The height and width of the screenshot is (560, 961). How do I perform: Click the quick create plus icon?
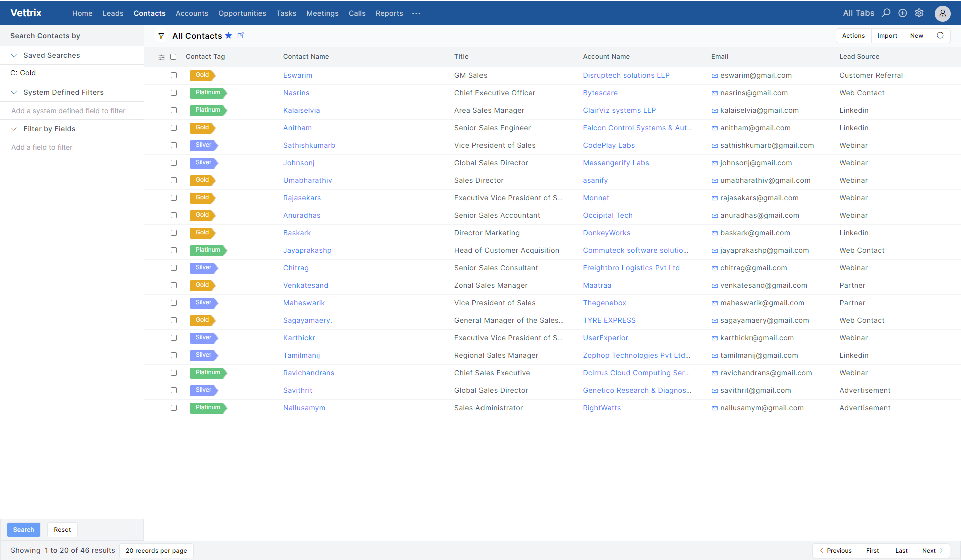click(903, 13)
